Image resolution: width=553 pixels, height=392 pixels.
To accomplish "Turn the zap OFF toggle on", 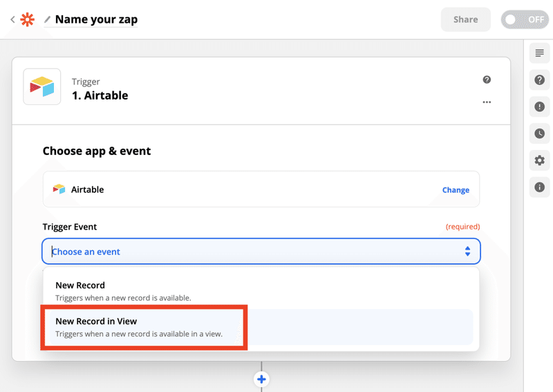I will click(x=525, y=19).
